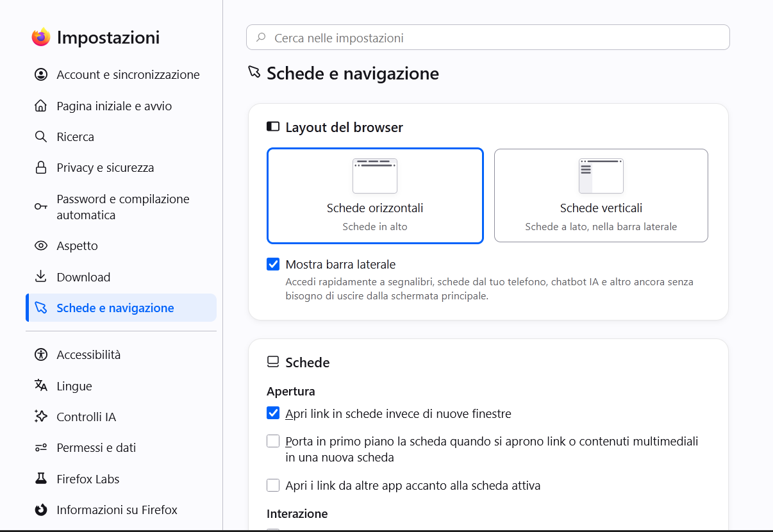Click the sidebar layout icon beside Layout del browser
773x532 pixels.
tap(273, 127)
